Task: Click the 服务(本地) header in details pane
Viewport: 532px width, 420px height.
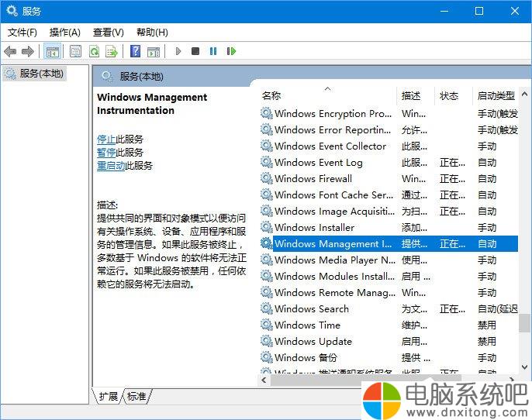Action: [x=141, y=77]
